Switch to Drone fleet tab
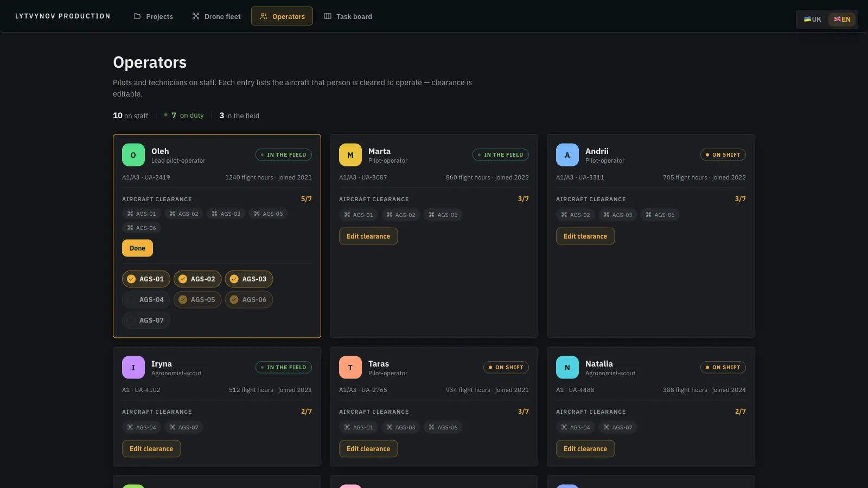The height and width of the screenshot is (488, 868). pos(216,16)
